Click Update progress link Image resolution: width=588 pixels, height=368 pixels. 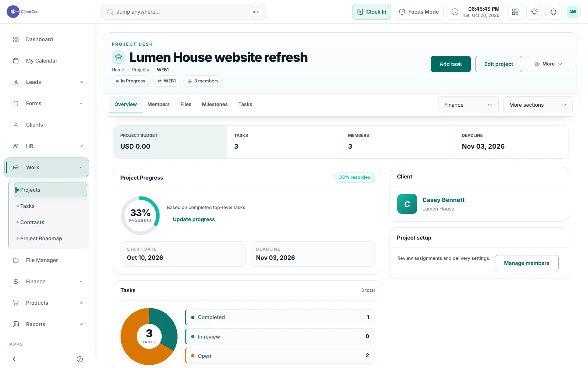click(194, 219)
